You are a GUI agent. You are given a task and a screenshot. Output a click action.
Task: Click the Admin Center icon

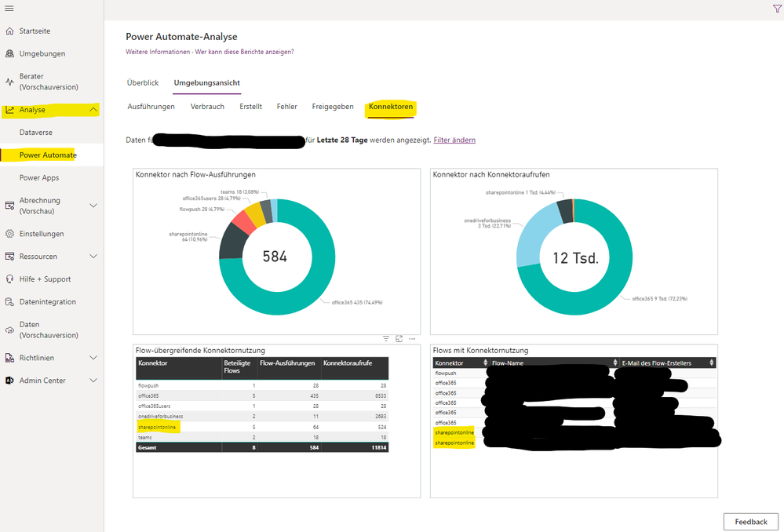[9, 381]
